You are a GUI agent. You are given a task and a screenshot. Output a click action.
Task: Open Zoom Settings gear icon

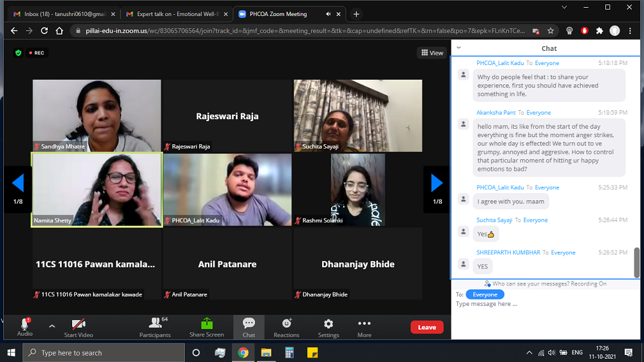click(x=328, y=323)
